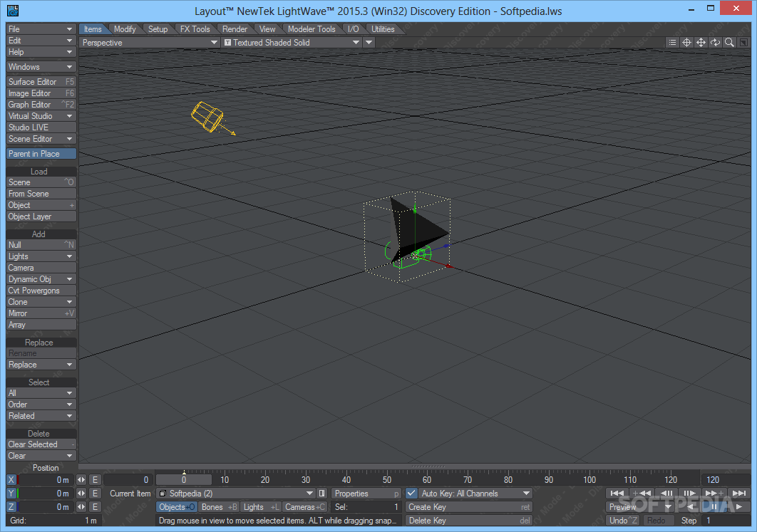The image size is (757, 532).
Task: Open the viewport options list icon
Action: (x=672, y=43)
